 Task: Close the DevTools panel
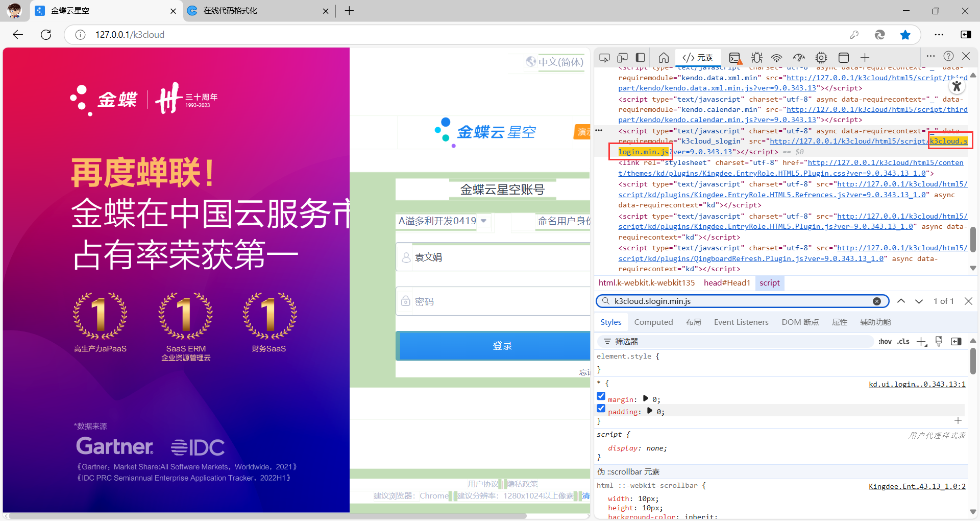pos(966,56)
